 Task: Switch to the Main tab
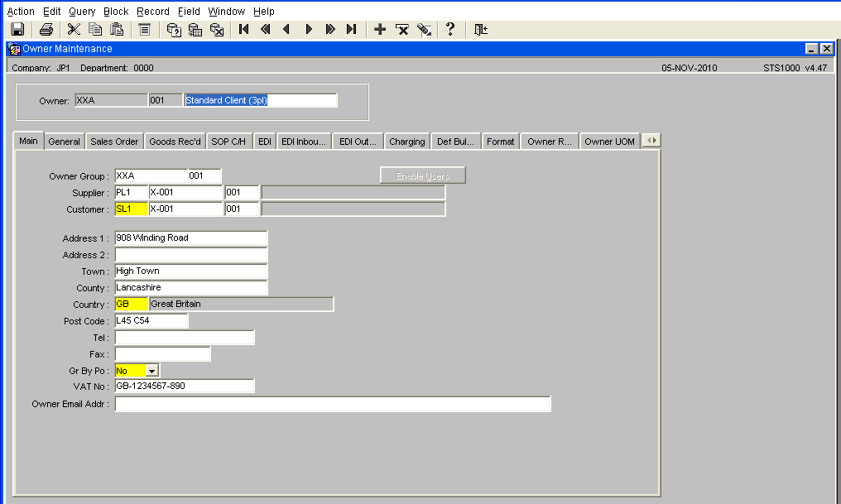tap(28, 141)
